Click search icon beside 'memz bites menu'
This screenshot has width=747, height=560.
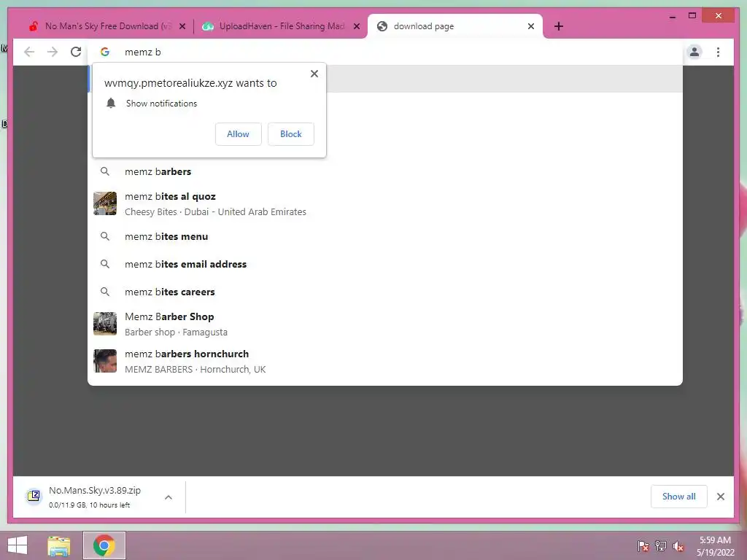pos(105,237)
